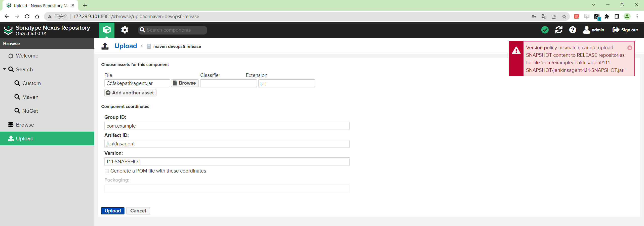The image size is (644, 226).
Task: Open the browser extensions puzzle icon
Action: tap(607, 16)
